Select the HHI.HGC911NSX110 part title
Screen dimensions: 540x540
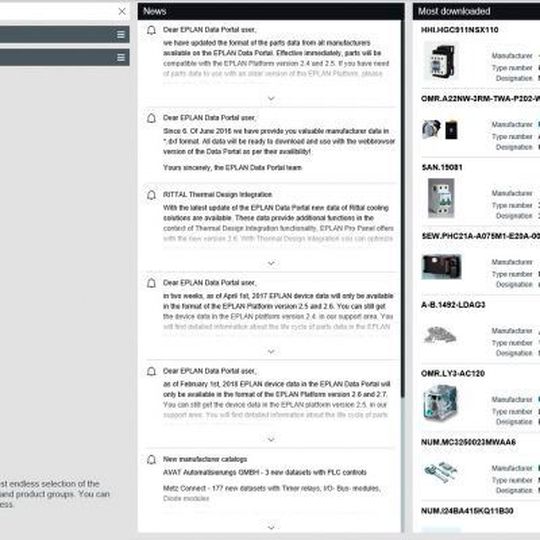coord(460,30)
